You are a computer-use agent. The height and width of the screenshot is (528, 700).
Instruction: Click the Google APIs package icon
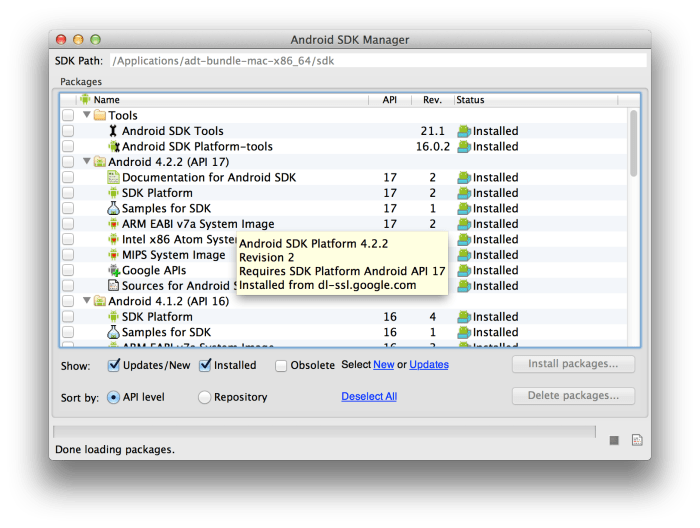click(x=114, y=270)
